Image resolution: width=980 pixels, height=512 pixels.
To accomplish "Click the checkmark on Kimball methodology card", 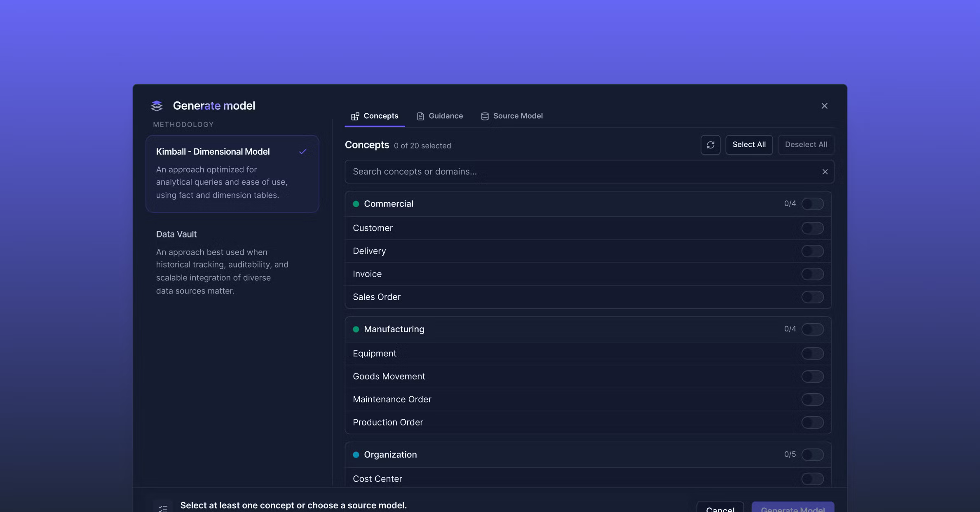I will (302, 152).
